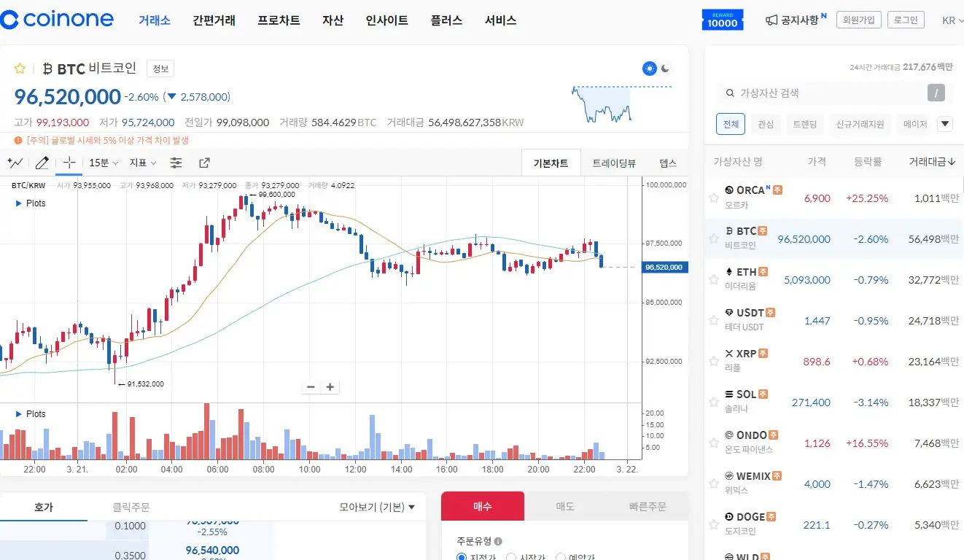Toggle favorite star for SOL
The height and width of the screenshot is (560, 964).
pyautogui.click(x=714, y=402)
